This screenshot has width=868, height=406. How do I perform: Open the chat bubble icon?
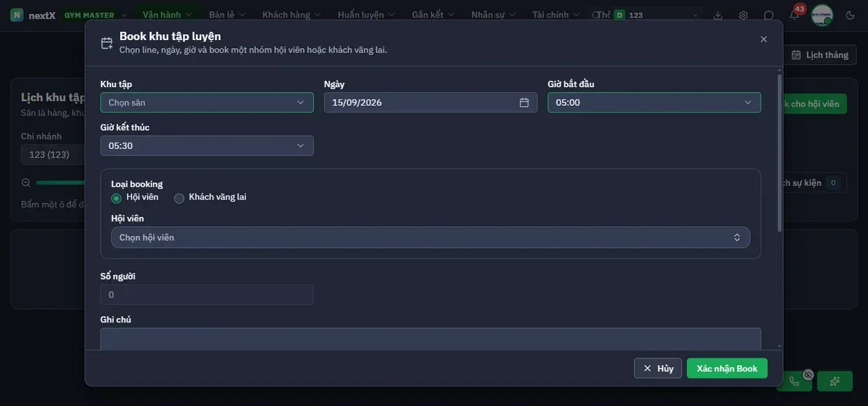(769, 15)
